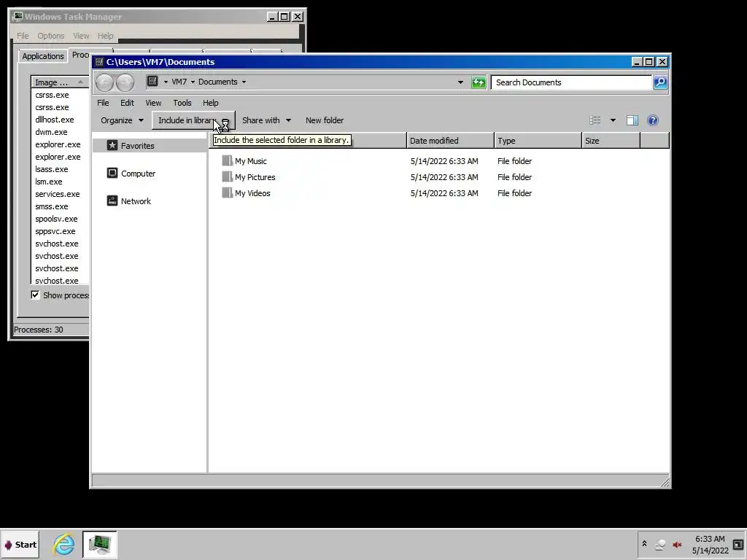Open Task Manager Help menu
The height and width of the screenshot is (560, 747).
pyautogui.click(x=105, y=36)
